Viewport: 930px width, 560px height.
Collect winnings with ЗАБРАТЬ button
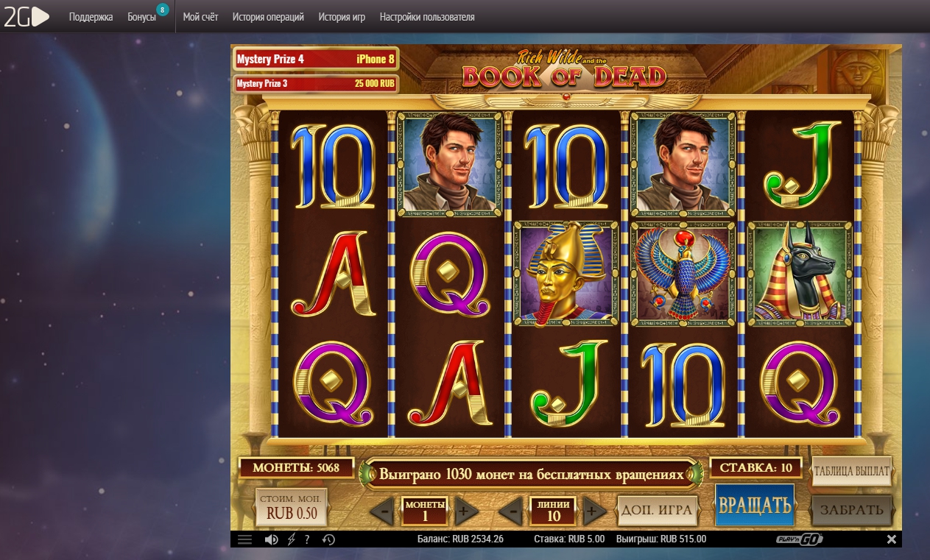click(852, 510)
